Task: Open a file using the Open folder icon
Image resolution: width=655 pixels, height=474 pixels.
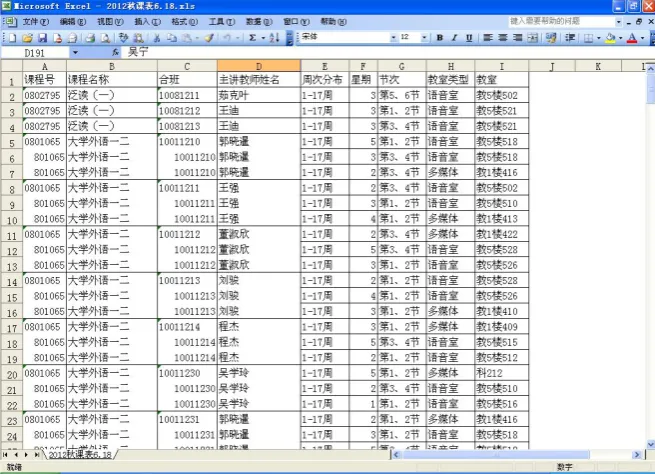Action: coord(28,38)
